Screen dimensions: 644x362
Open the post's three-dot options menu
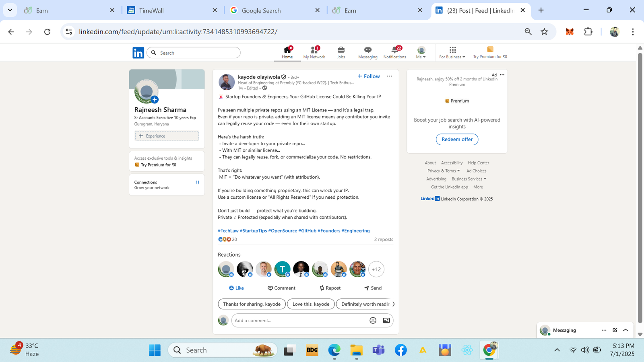pyautogui.click(x=389, y=76)
